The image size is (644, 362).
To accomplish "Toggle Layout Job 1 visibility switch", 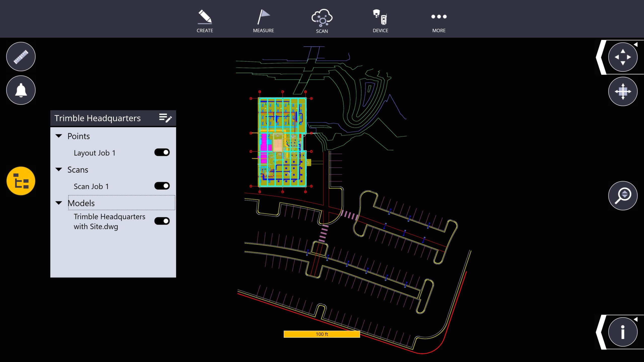I will pos(162,152).
